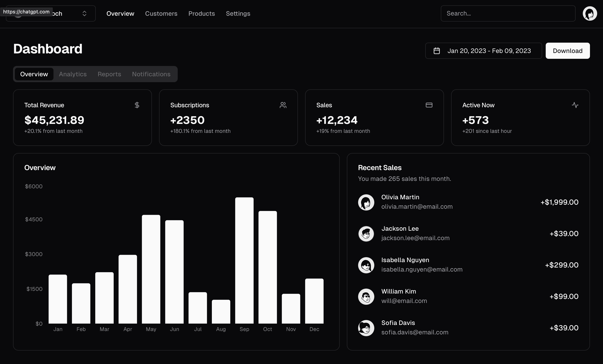Switch to the Reports tab
The height and width of the screenshot is (364, 603).
click(x=109, y=74)
